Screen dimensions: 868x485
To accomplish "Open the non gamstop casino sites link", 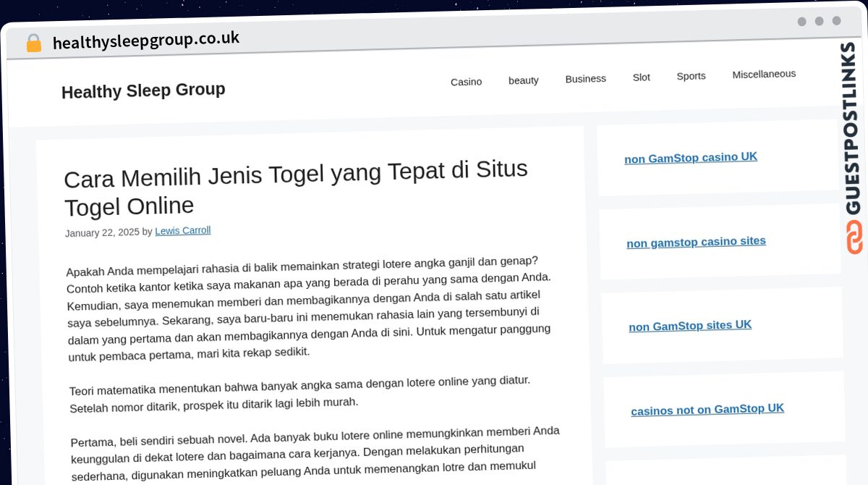I will pyautogui.click(x=696, y=242).
